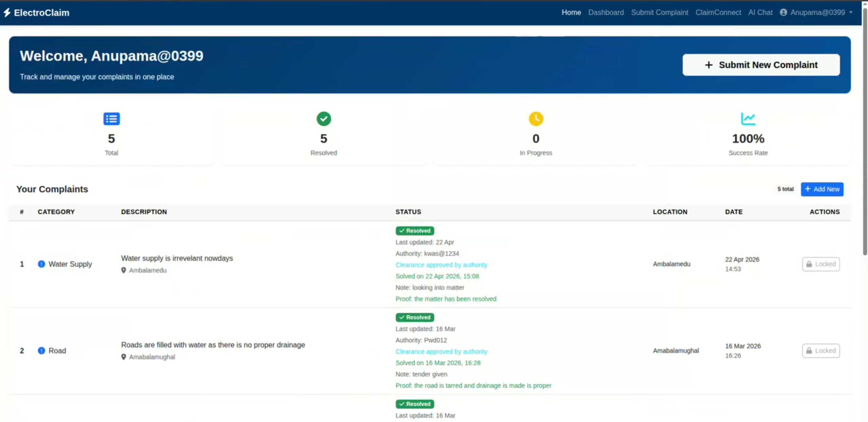
Task: Click the Amabalamughal cell in LOCATION column
Action: 676,351
